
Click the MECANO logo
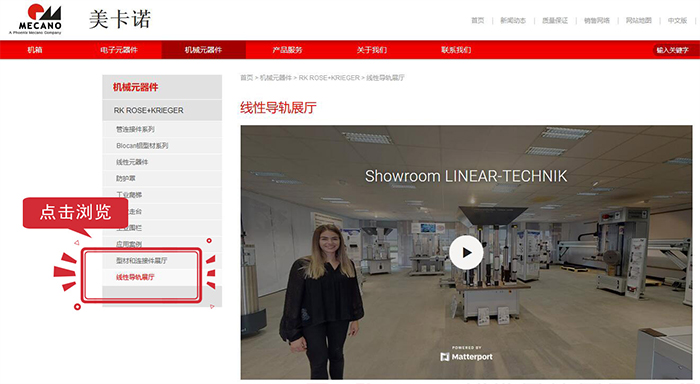[x=36, y=19]
